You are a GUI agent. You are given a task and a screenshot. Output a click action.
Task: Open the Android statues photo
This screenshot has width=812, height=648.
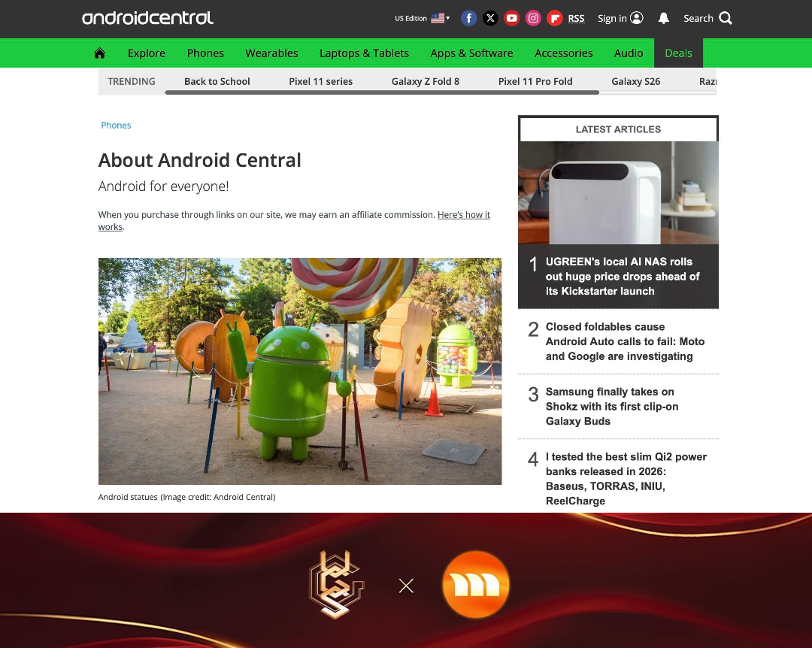pos(300,371)
